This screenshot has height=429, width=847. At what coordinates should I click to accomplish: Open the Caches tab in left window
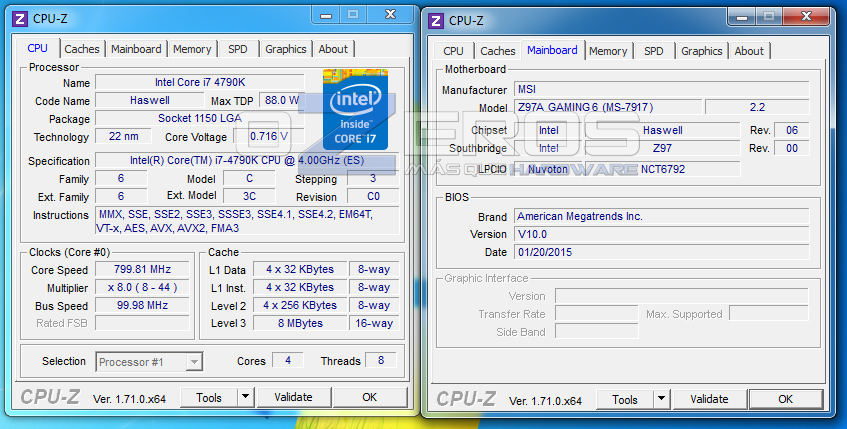point(82,49)
